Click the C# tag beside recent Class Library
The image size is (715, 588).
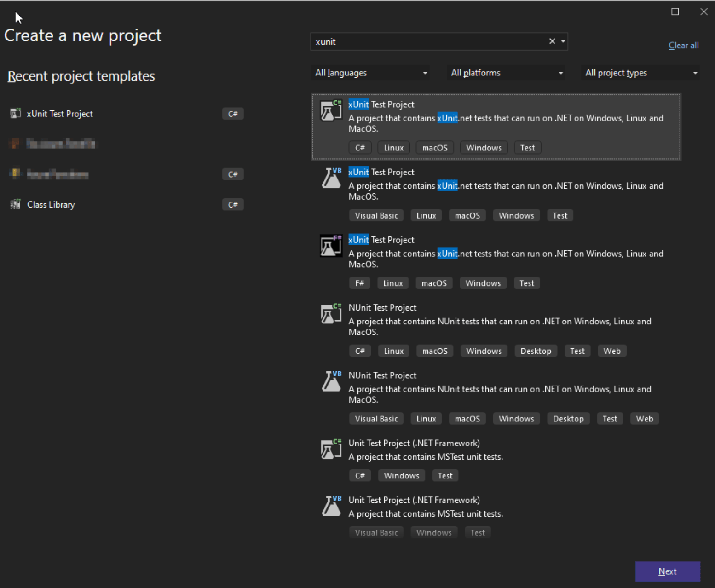(x=233, y=204)
